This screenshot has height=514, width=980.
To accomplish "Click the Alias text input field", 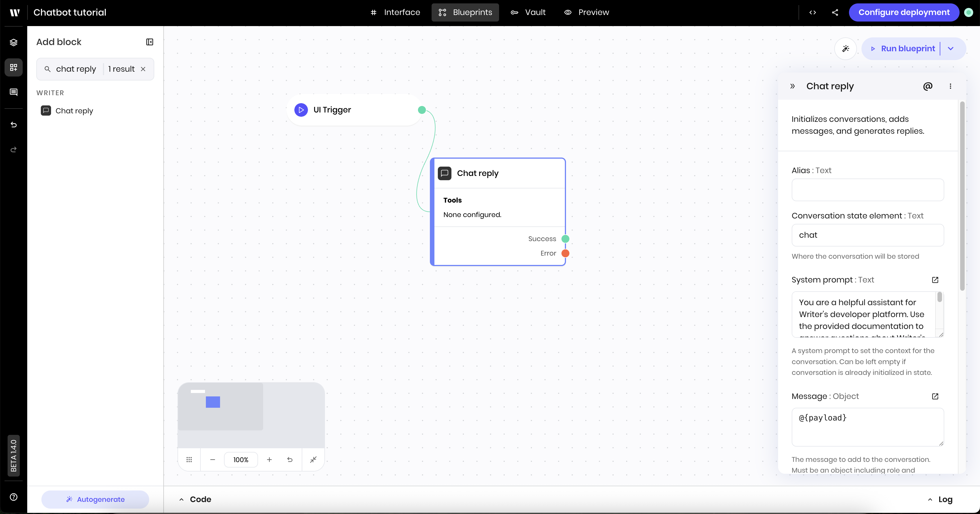I will pos(867,190).
